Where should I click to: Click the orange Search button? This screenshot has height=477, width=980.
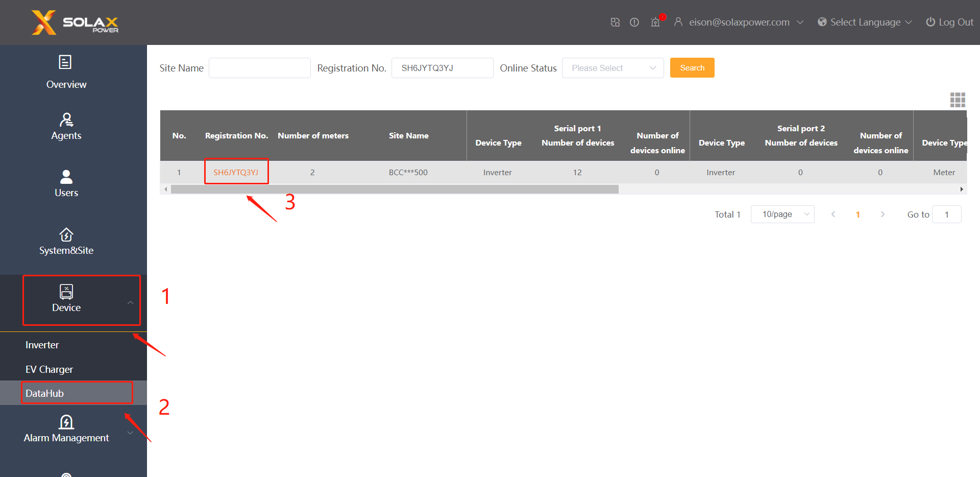(x=692, y=68)
